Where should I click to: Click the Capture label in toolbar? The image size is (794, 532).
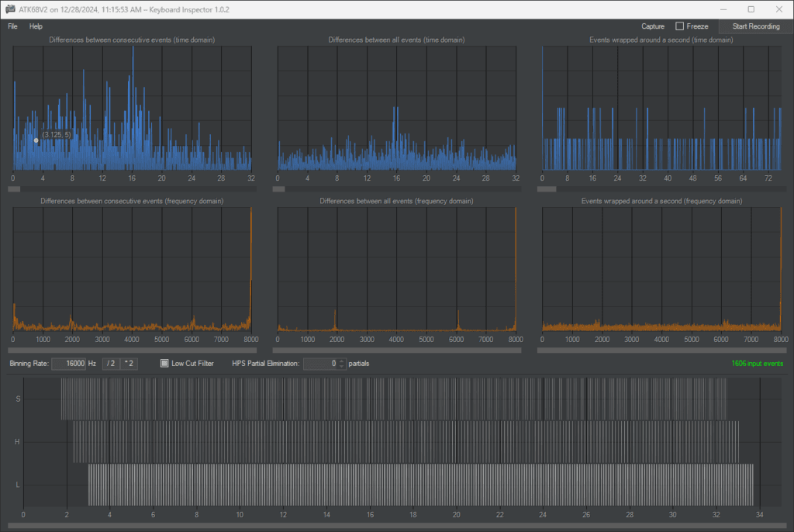(x=652, y=26)
